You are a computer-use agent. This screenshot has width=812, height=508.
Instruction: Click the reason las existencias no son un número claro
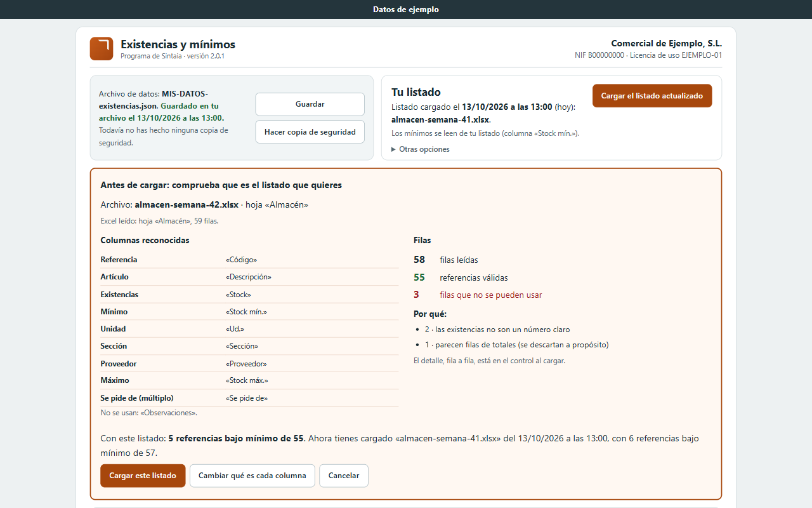coord(497,330)
